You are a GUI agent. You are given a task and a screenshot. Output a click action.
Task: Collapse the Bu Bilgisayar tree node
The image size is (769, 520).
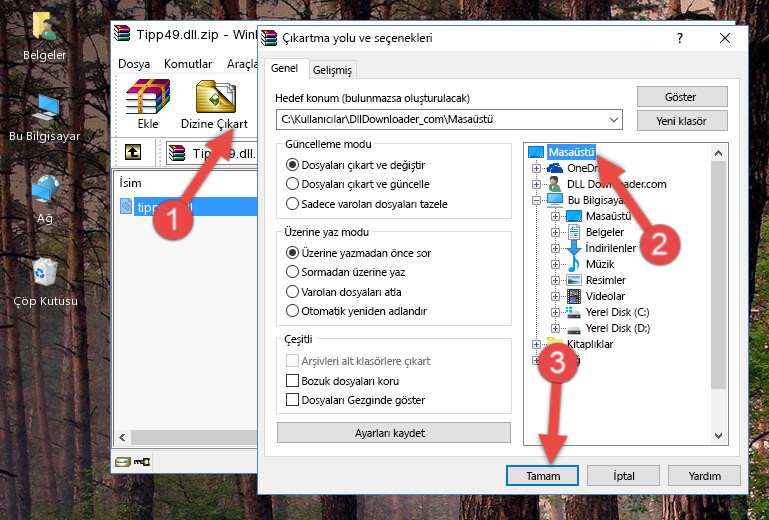536,200
